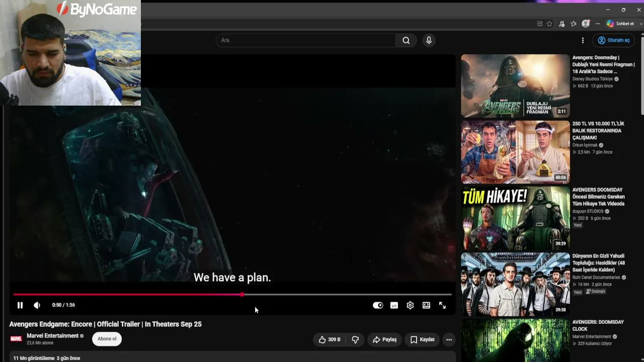Click the browser split-screen apps icon
The width and height of the screenshot is (644, 362).
pos(540,24)
